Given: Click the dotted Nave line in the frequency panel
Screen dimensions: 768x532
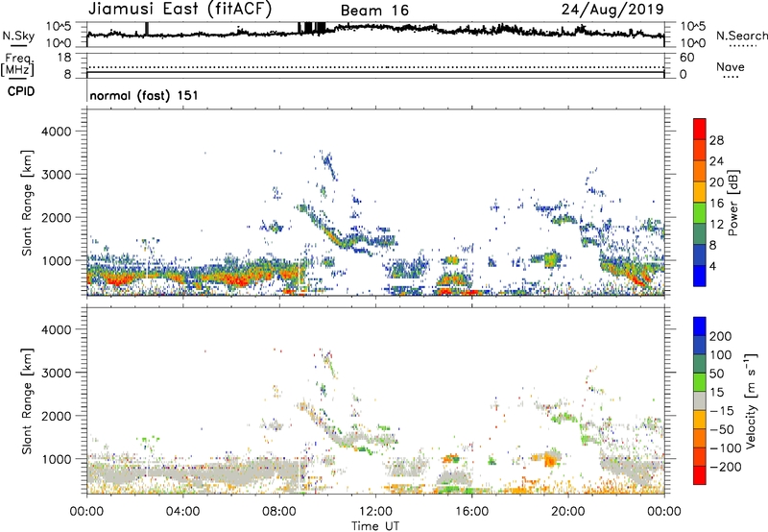Looking at the screenshot, I should tap(375, 67).
